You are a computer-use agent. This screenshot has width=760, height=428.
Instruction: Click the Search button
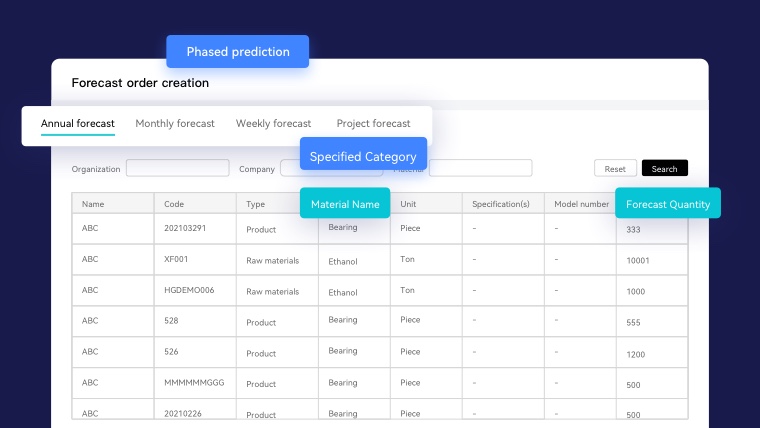[664, 169]
